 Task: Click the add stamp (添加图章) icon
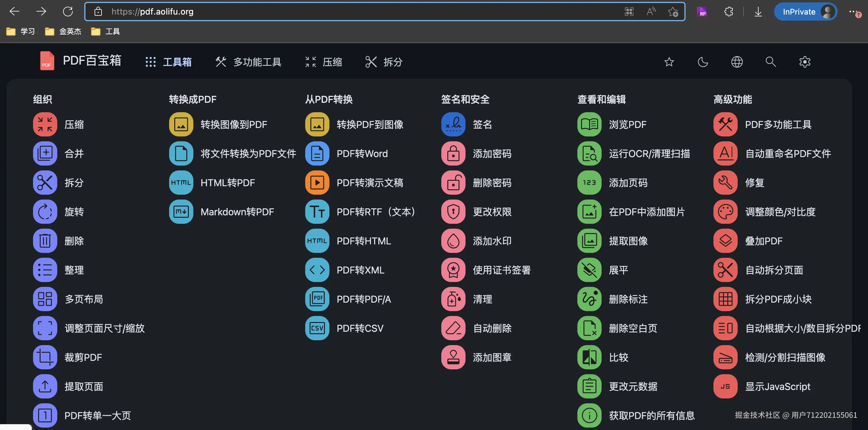pyautogui.click(x=453, y=357)
